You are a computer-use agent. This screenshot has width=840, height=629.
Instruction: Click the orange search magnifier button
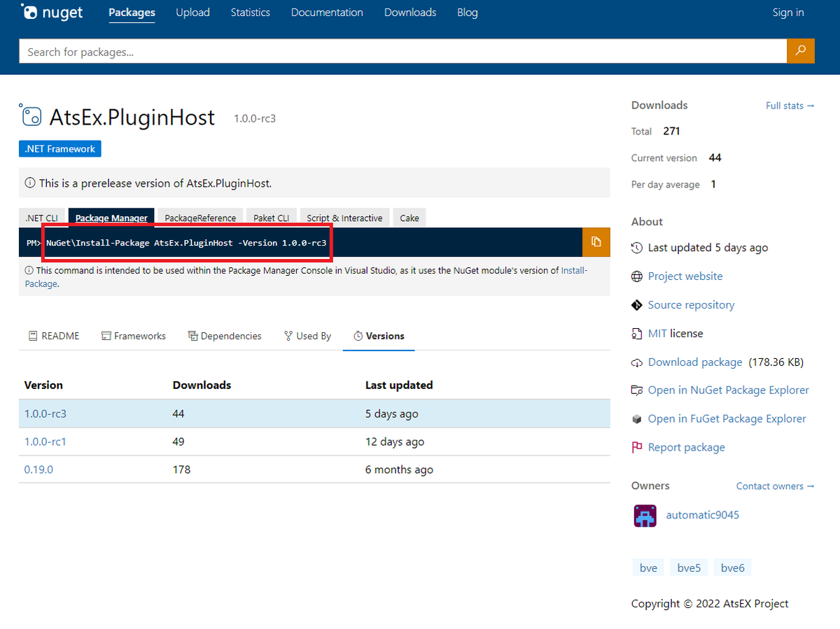click(801, 51)
